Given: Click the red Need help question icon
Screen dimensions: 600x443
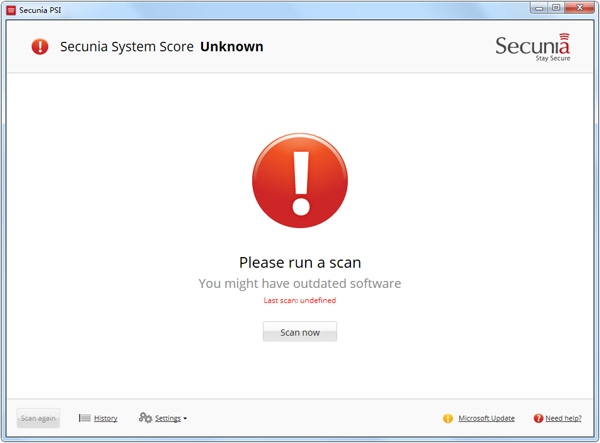Looking at the screenshot, I should 538,418.
